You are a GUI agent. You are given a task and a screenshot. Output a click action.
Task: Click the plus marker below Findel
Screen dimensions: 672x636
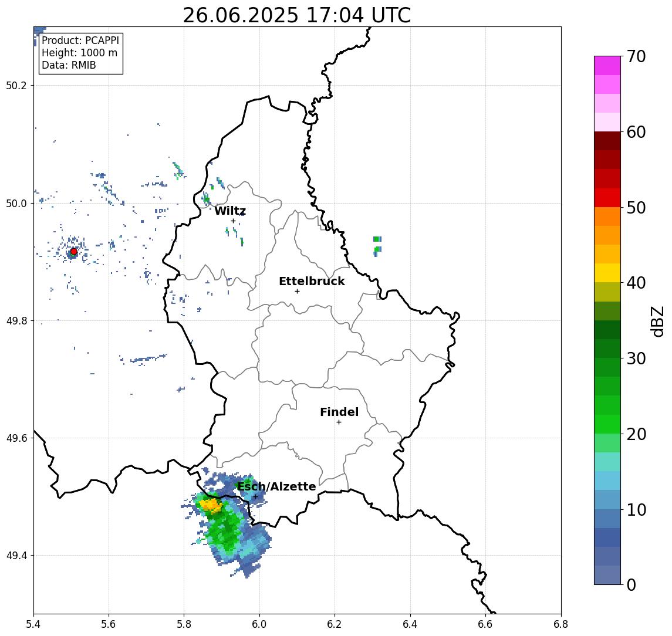coord(339,422)
